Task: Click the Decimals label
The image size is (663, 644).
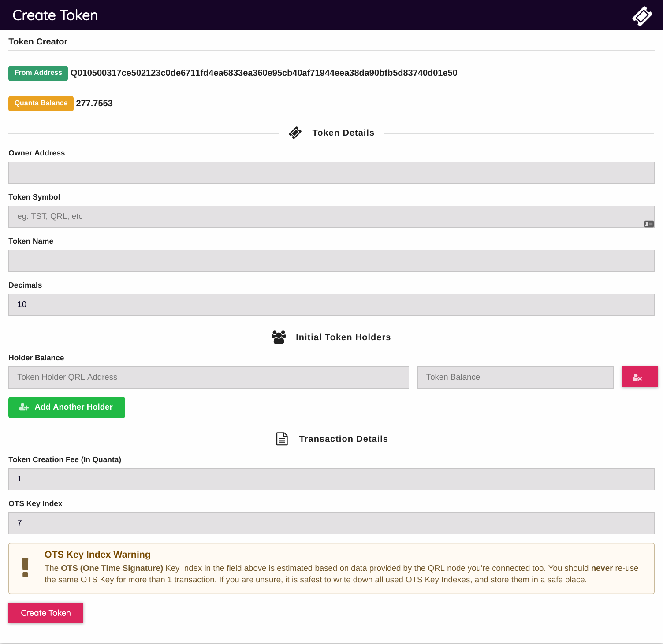Action: click(x=25, y=285)
